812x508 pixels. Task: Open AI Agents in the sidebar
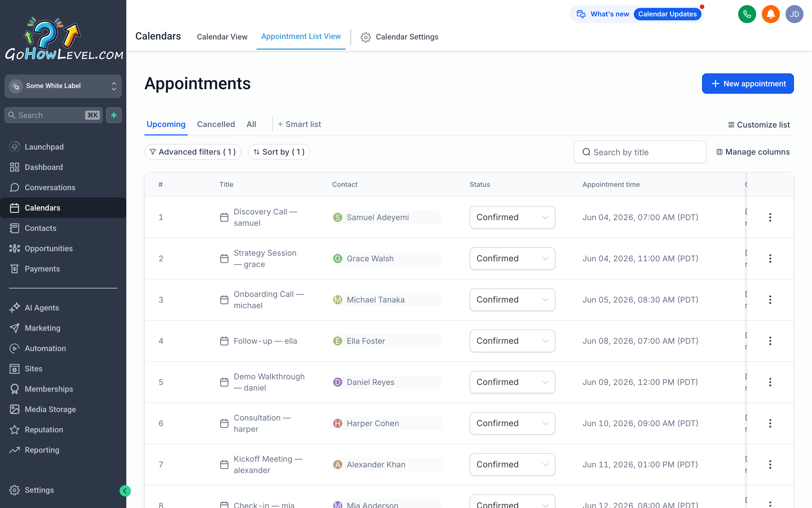pos(63,308)
